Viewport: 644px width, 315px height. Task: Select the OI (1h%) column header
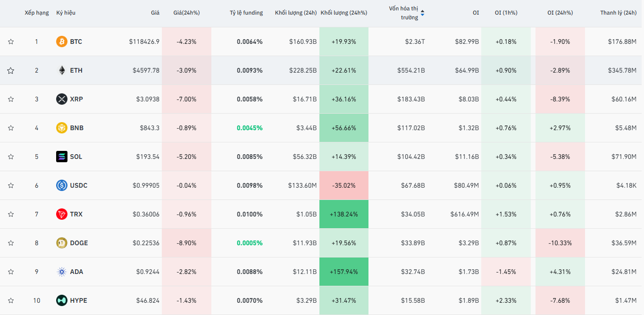[x=506, y=13]
